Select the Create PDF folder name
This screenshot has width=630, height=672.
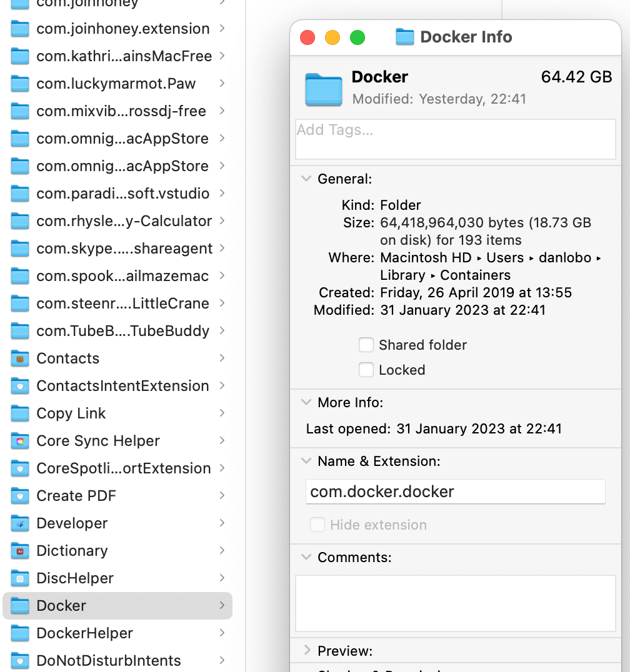(x=76, y=496)
